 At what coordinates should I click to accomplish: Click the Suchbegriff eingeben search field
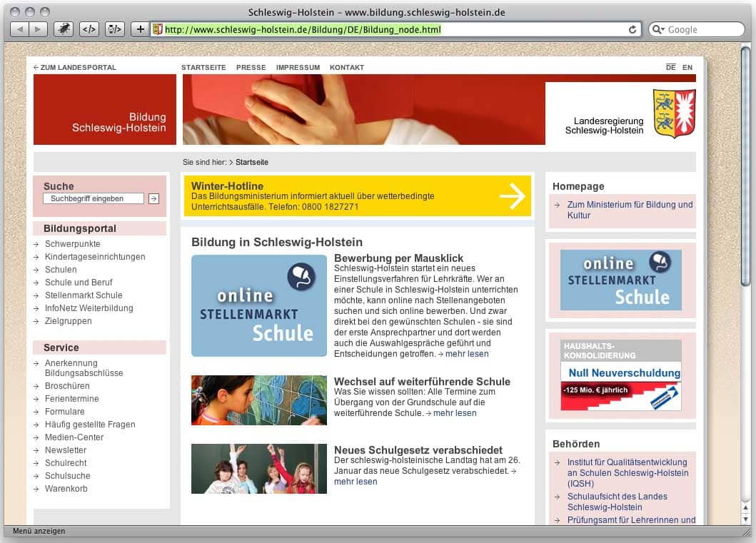point(94,198)
